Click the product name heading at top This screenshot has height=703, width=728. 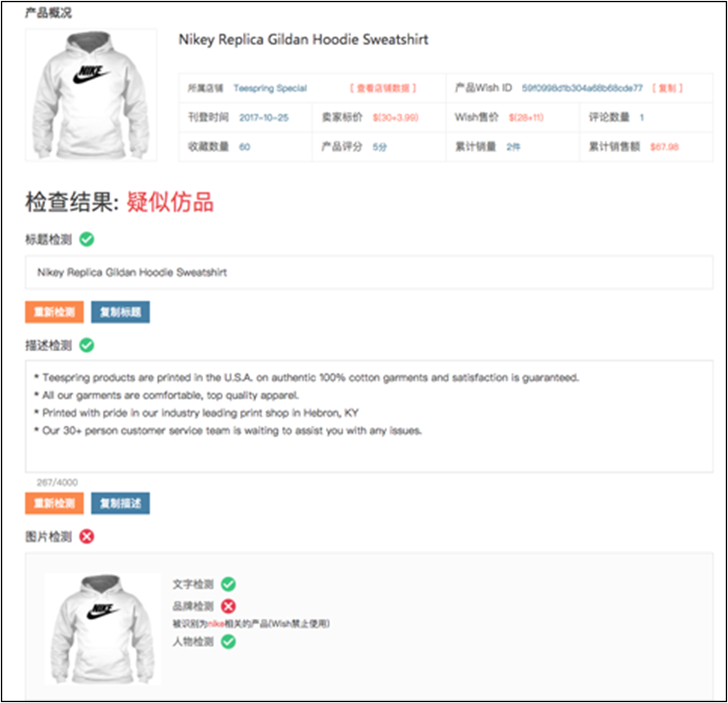(x=303, y=40)
